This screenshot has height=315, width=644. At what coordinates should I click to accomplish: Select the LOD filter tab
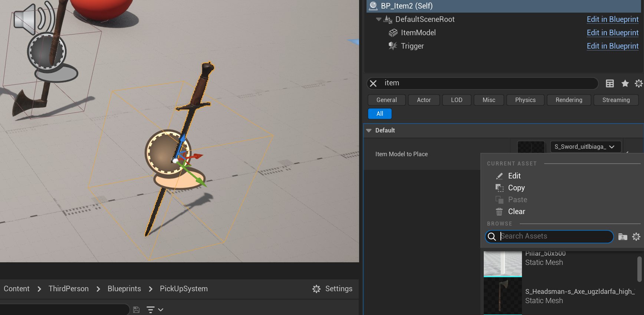coord(457,100)
